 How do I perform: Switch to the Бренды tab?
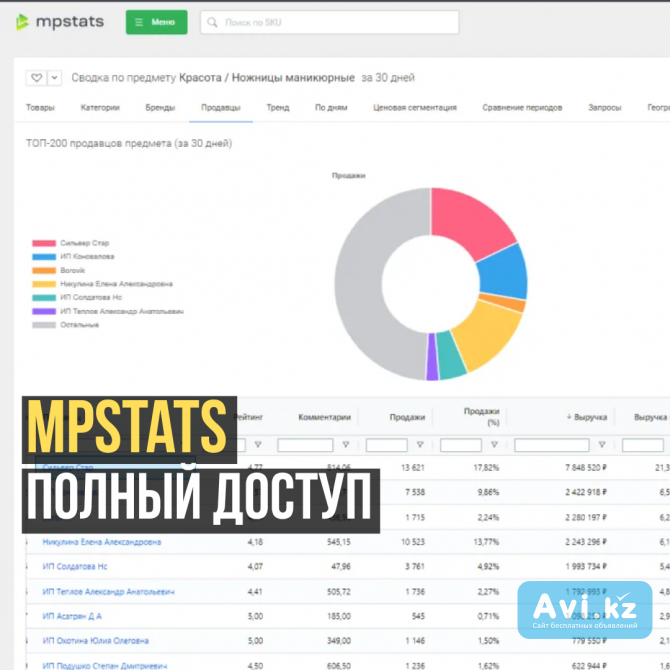point(160,108)
